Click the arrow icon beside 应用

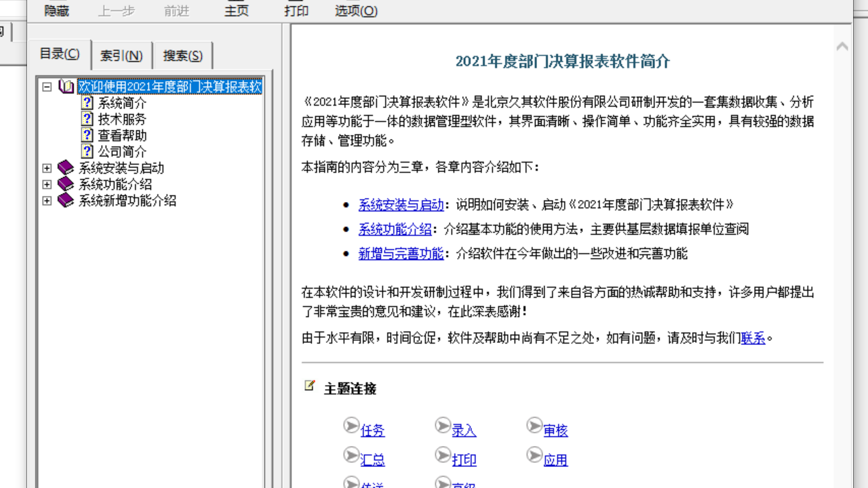pyautogui.click(x=535, y=455)
